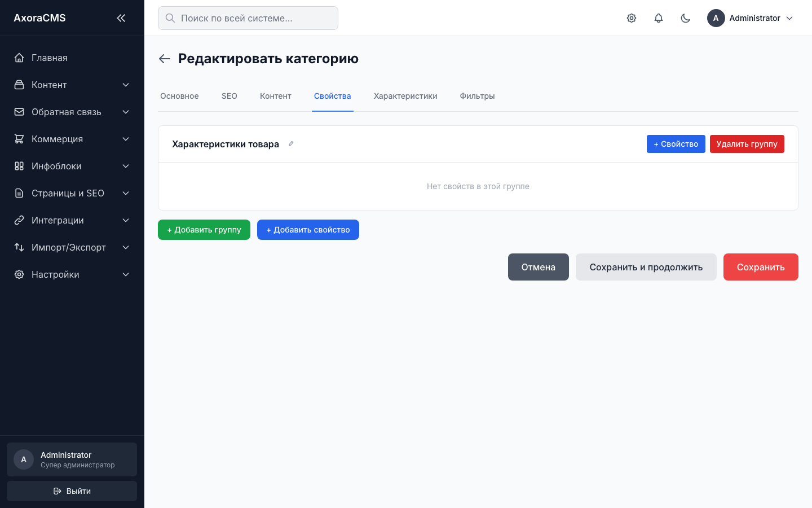Expand the Страницы и SEO chevron
812x508 pixels.
(x=126, y=193)
